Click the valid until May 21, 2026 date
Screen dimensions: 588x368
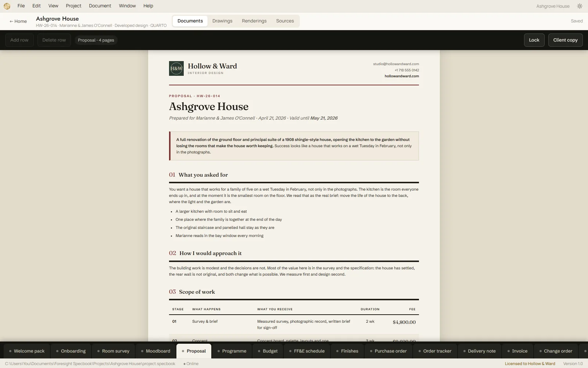324,118
